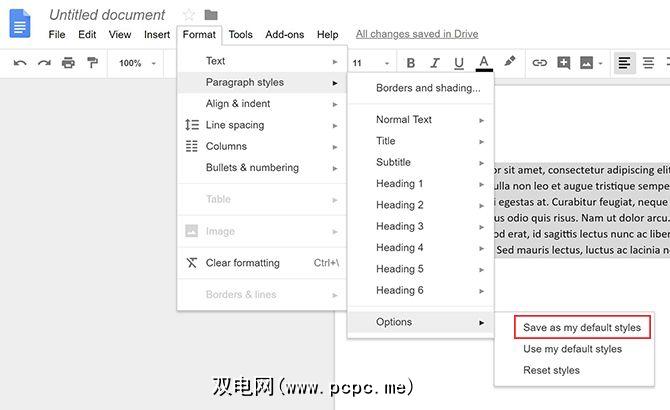The width and height of the screenshot is (670, 410).
Task: Set center alignment
Action: click(x=648, y=63)
